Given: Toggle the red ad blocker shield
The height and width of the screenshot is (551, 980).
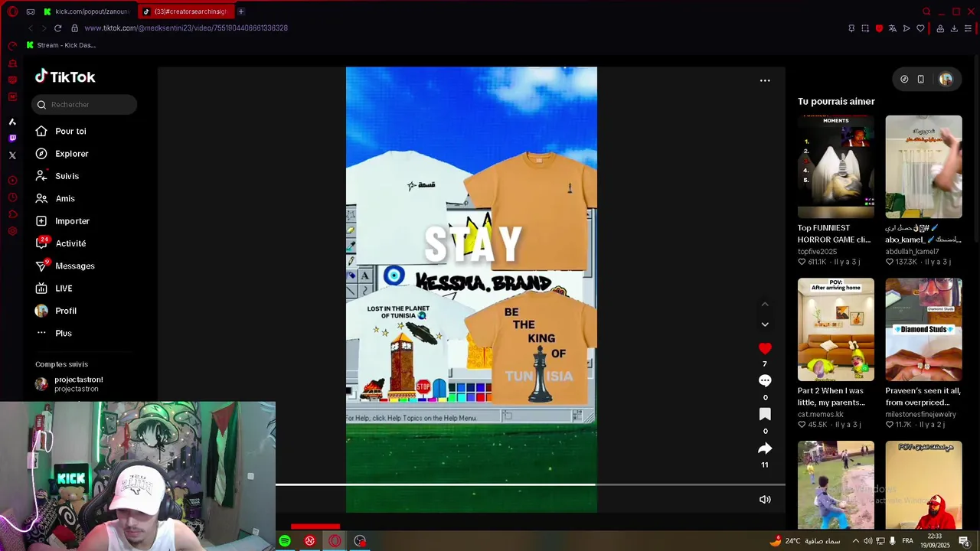Looking at the screenshot, I should pyautogui.click(x=879, y=28).
